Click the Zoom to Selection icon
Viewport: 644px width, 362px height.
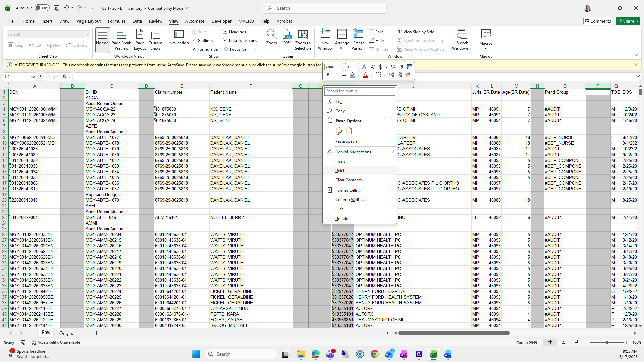[303, 35]
